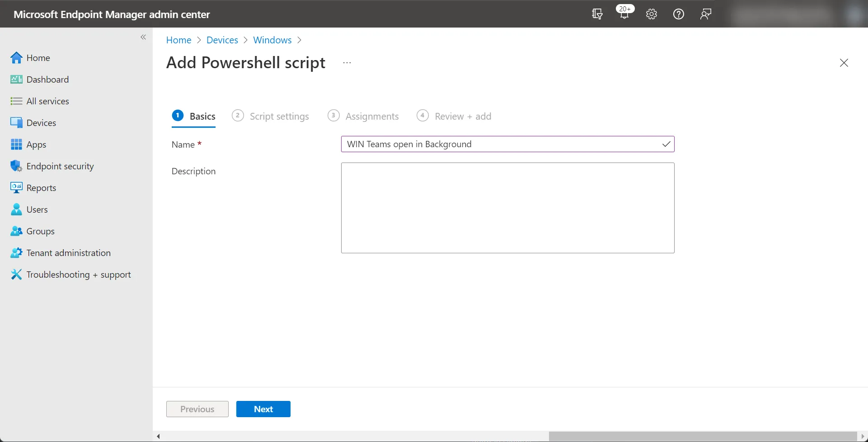Screen dimensions: 868x442
Task: Open the feedback icon in header
Action: click(x=705, y=14)
